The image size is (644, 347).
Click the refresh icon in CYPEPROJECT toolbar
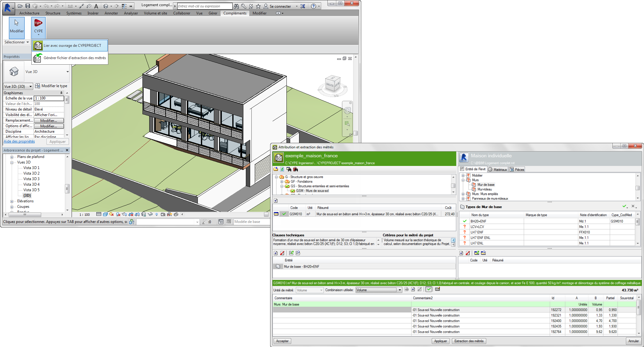[x=282, y=169]
